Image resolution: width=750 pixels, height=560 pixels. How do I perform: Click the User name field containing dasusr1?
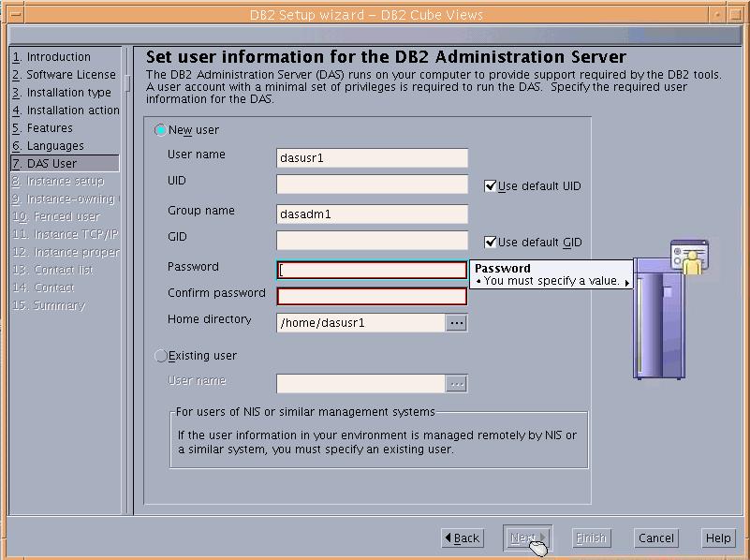click(x=372, y=158)
